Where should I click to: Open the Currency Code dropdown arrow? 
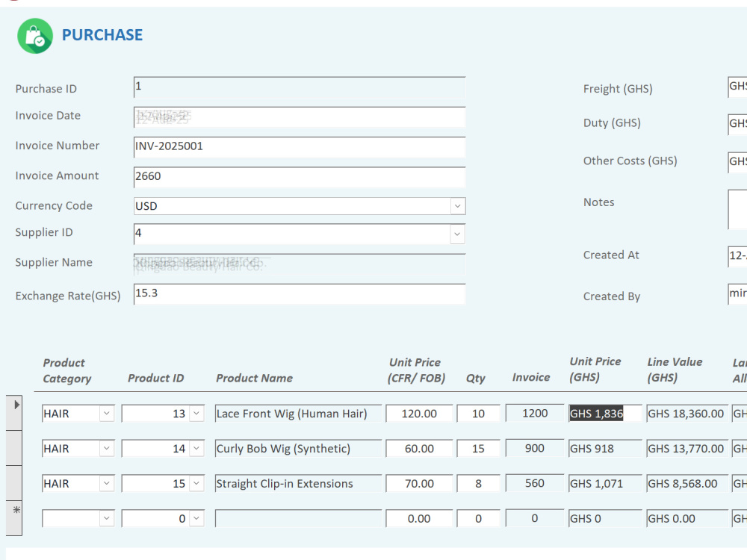(x=457, y=206)
